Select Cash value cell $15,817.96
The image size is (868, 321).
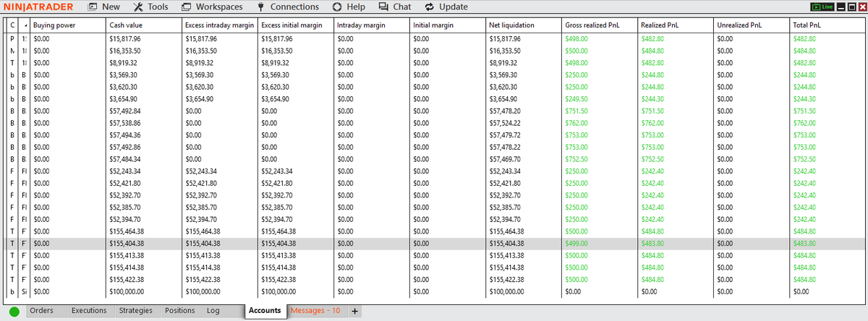pos(143,38)
